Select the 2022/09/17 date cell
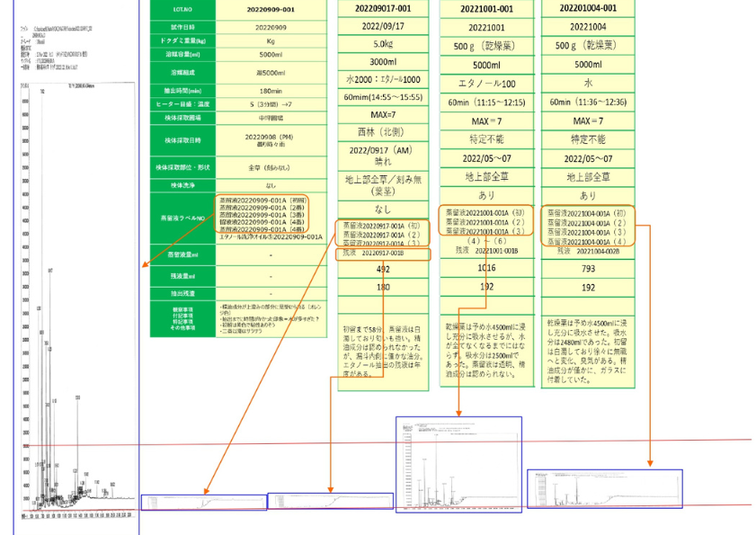This screenshot has height=535, width=756. [x=383, y=26]
